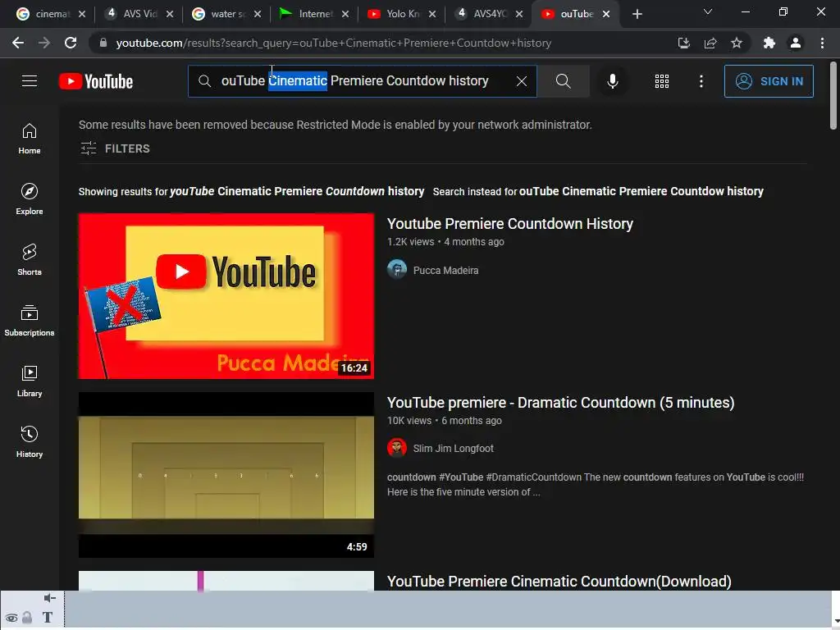This screenshot has height=630, width=840.
Task: Click the page vertical scrollbar thumb
Action: coord(833,95)
